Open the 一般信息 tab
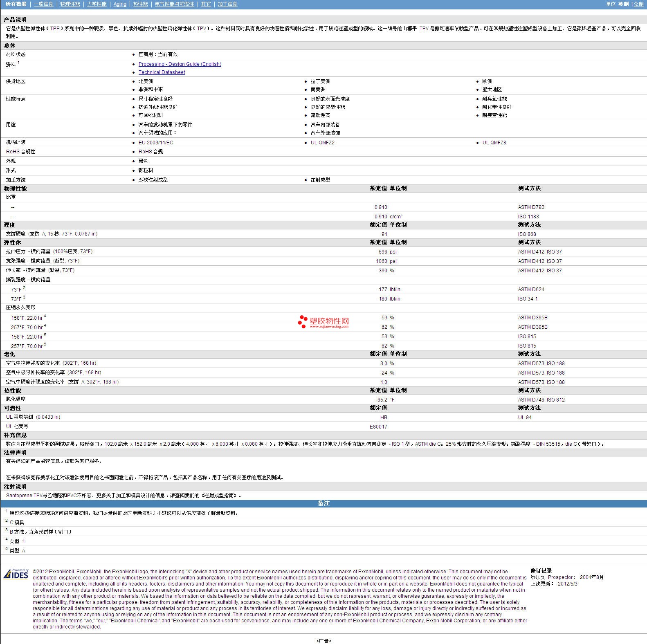Image resolution: width=647 pixels, height=644 pixels. pyautogui.click(x=43, y=4)
